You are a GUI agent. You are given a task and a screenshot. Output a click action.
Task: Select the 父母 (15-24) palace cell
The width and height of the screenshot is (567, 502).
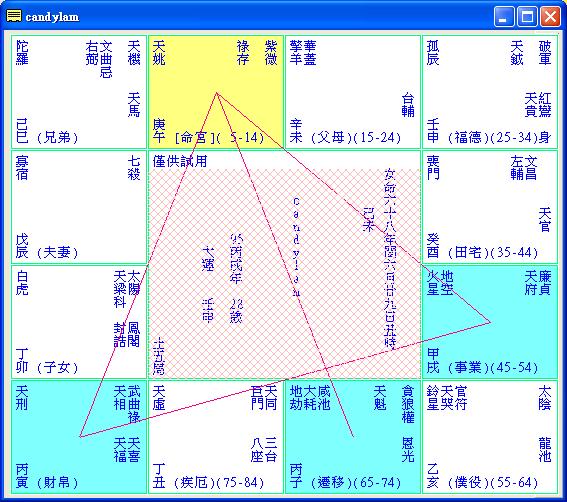[x=353, y=92]
